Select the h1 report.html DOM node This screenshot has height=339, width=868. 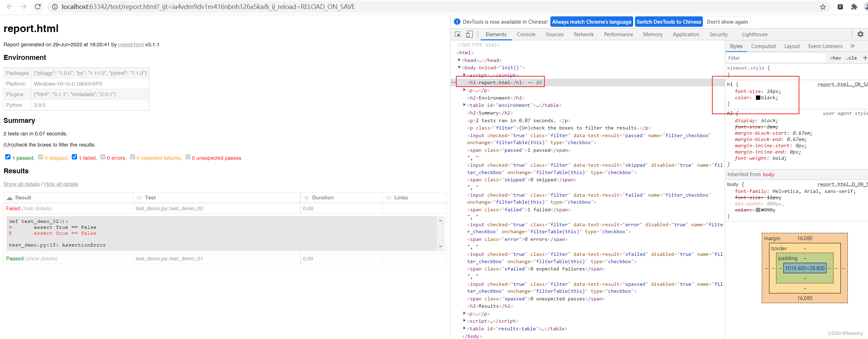coord(496,82)
